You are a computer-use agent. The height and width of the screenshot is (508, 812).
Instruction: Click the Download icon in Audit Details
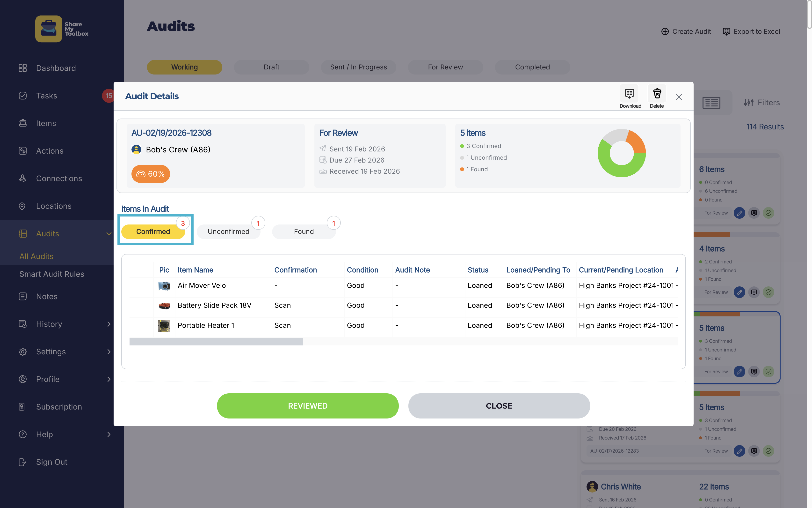(x=630, y=94)
